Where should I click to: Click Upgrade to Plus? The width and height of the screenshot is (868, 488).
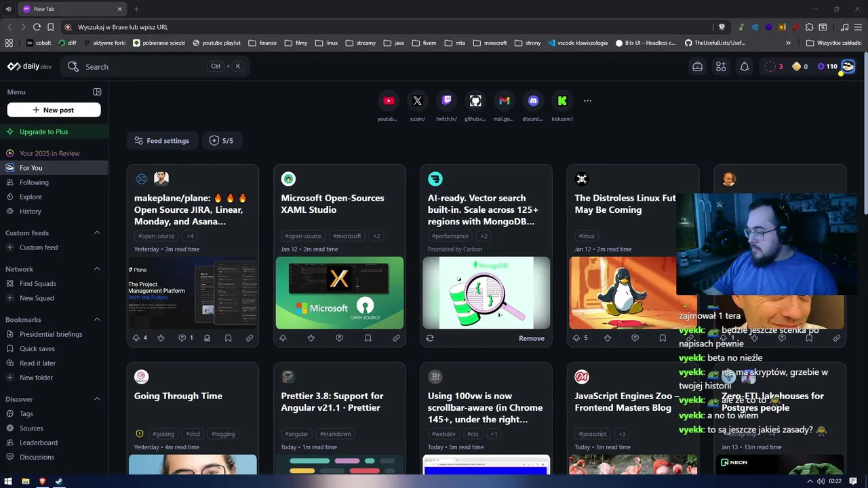pos(54,131)
